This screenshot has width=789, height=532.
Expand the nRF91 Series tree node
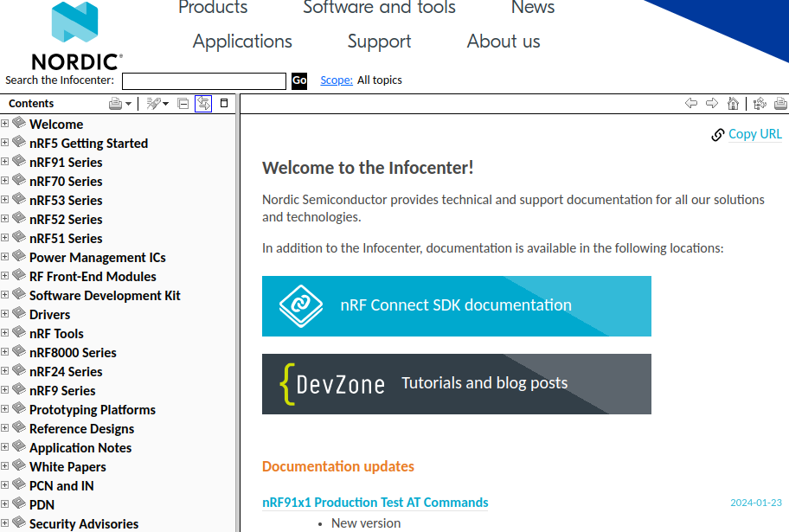click(5, 162)
